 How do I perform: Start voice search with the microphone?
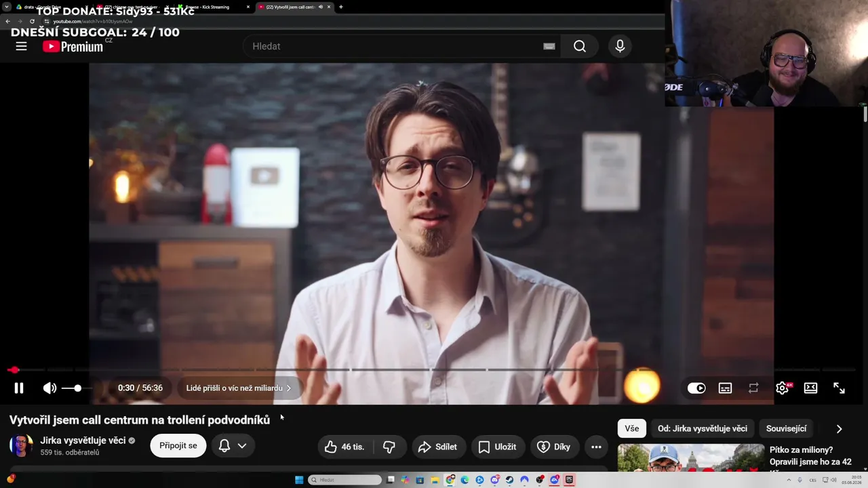point(620,46)
